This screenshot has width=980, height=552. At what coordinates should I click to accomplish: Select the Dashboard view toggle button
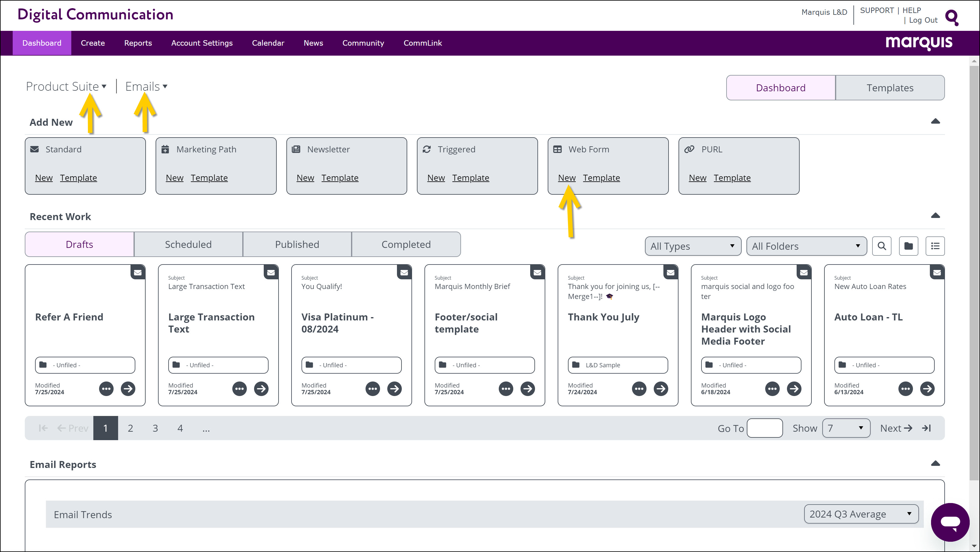click(x=781, y=88)
